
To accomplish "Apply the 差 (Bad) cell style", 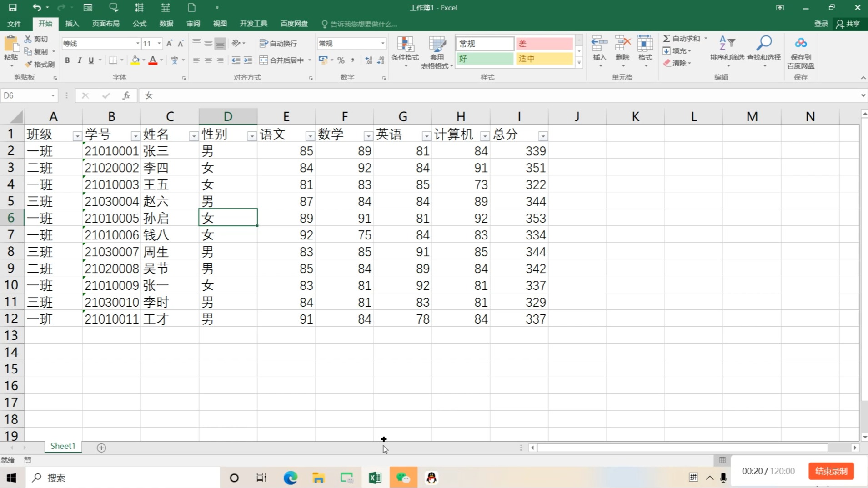I will [544, 44].
